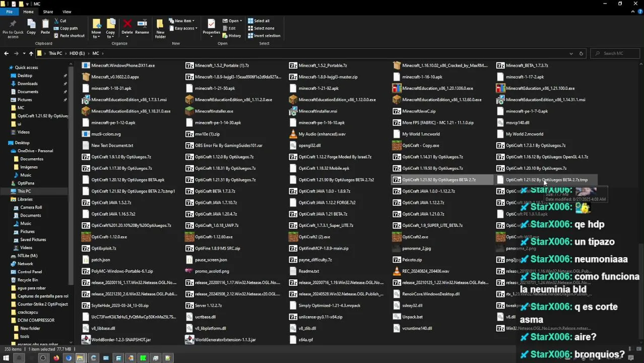Viewport: 644px width, 363px height.
Task: Select MinecraftInstaller.exe file icon
Action: [189, 111]
